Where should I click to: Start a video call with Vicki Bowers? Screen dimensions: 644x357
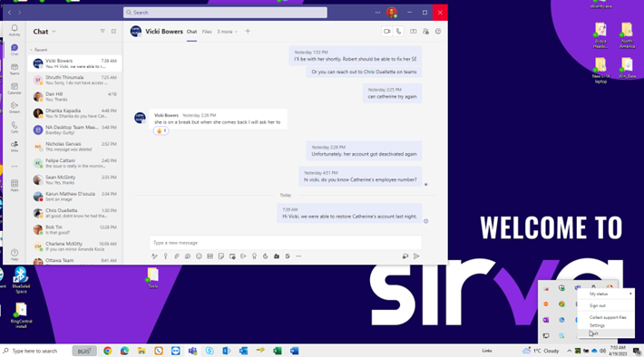pyautogui.click(x=387, y=31)
